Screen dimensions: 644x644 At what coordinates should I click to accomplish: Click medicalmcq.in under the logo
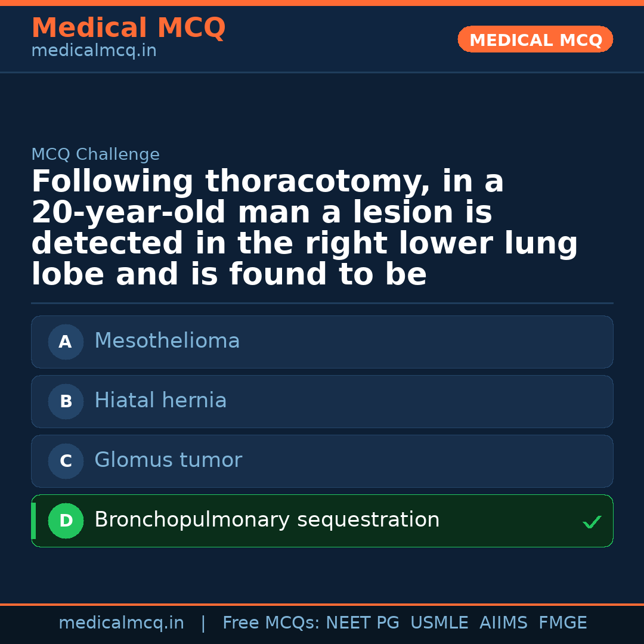coord(94,51)
